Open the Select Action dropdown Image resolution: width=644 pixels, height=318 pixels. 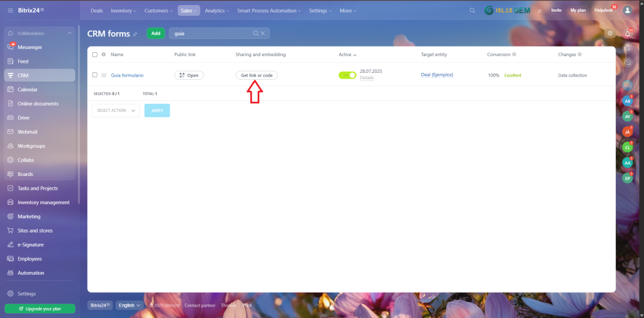116,111
